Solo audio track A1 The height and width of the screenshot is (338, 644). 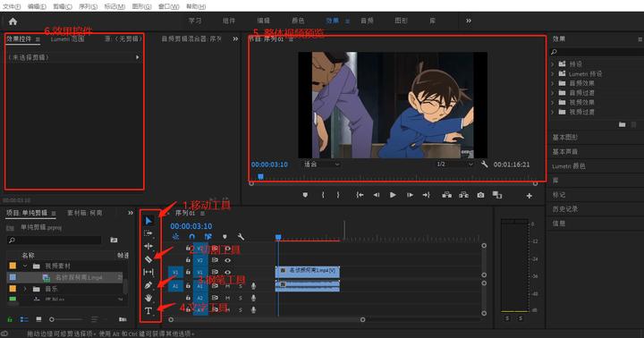(x=241, y=285)
